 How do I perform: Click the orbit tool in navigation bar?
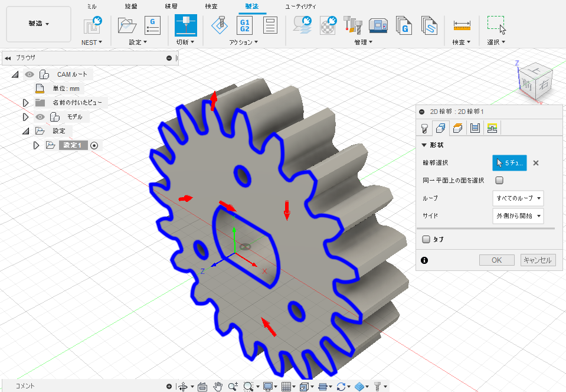tap(183, 387)
